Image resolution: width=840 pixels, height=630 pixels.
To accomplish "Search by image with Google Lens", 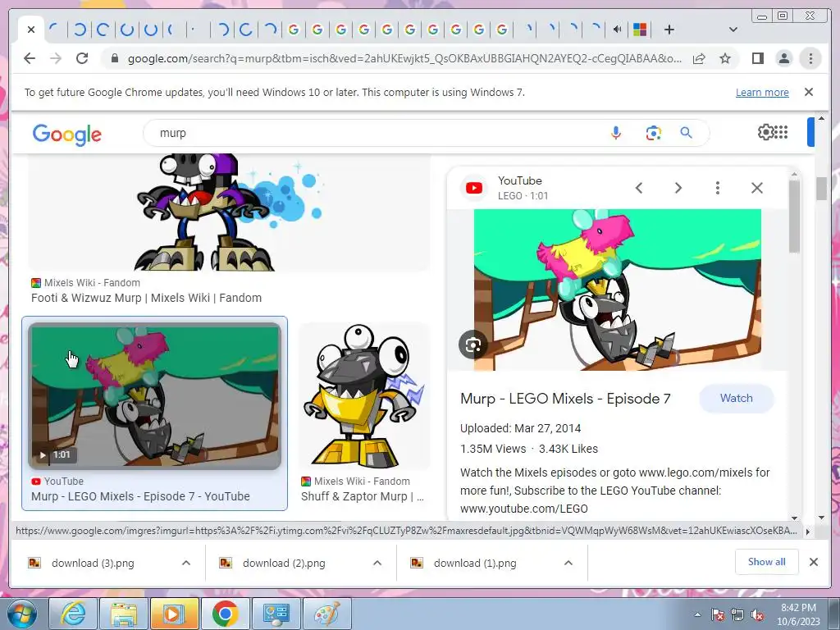I will point(653,133).
